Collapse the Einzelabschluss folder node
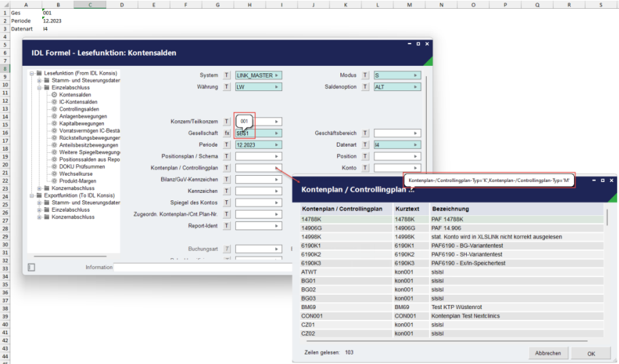 [39, 88]
